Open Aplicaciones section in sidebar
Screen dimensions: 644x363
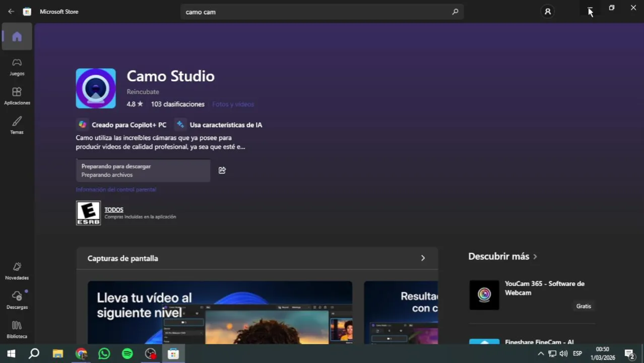pyautogui.click(x=17, y=96)
